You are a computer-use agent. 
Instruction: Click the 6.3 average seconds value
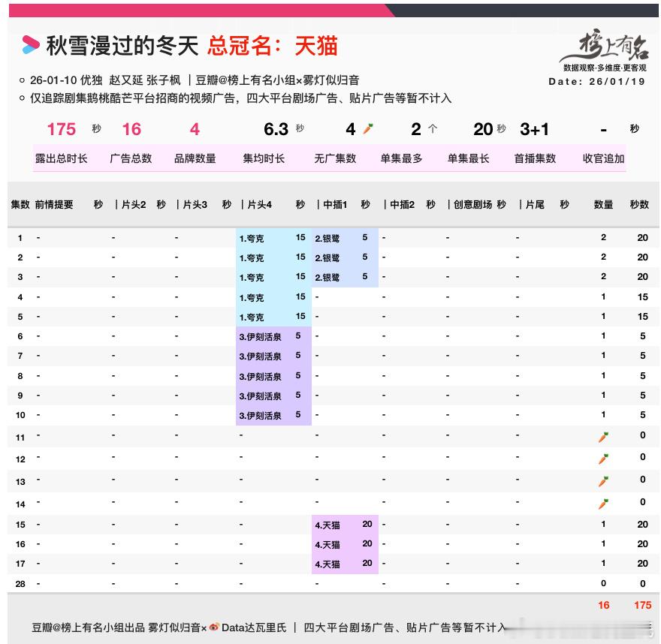point(276,129)
